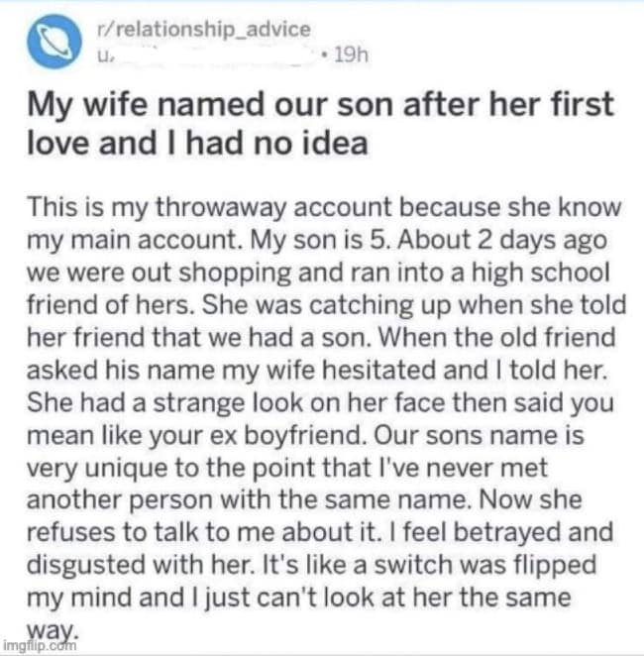Click the title's second line "love and I had no idea"
The width and height of the screenshot is (644, 656).
tap(197, 143)
